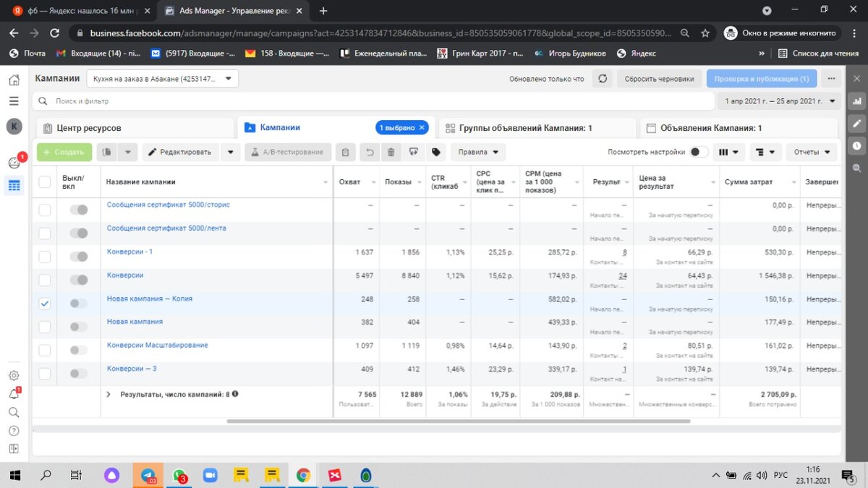Open the columns selector dropdown

[728, 152]
